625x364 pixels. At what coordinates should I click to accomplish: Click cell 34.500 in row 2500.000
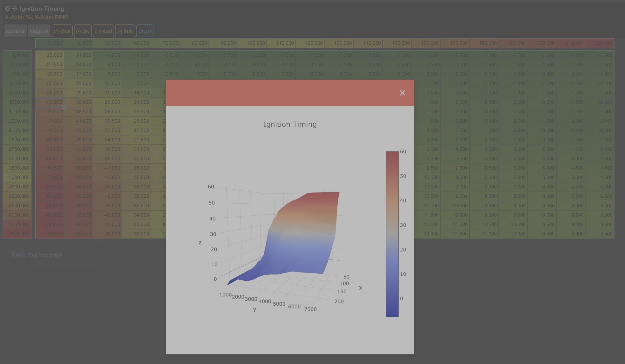click(108, 140)
